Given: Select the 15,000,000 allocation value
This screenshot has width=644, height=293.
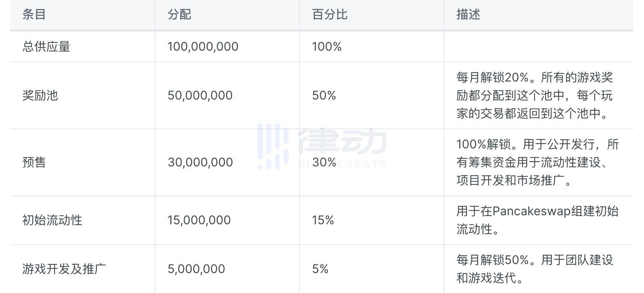Looking at the screenshot, I should pyautogui.click(x=199, y=220).
